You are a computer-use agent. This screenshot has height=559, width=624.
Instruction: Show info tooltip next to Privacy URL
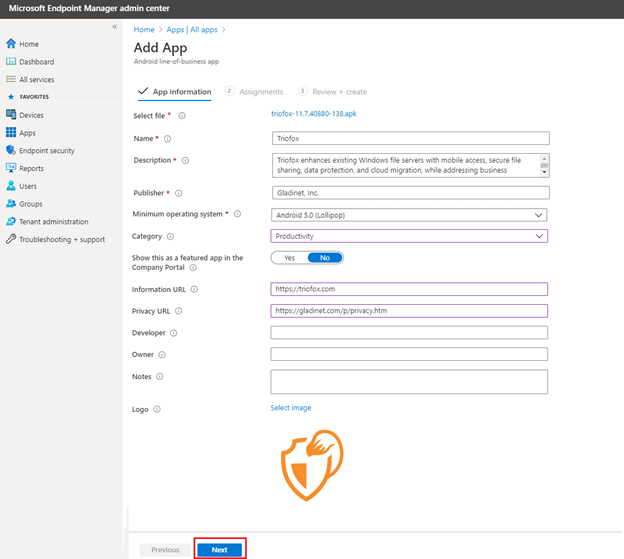click(x=179, y=311)
